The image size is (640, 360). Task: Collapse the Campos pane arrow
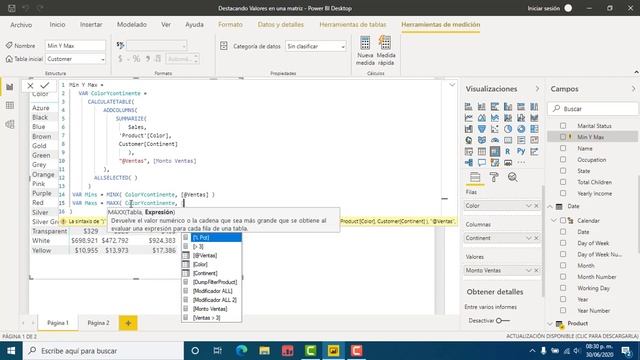[633, 89]
